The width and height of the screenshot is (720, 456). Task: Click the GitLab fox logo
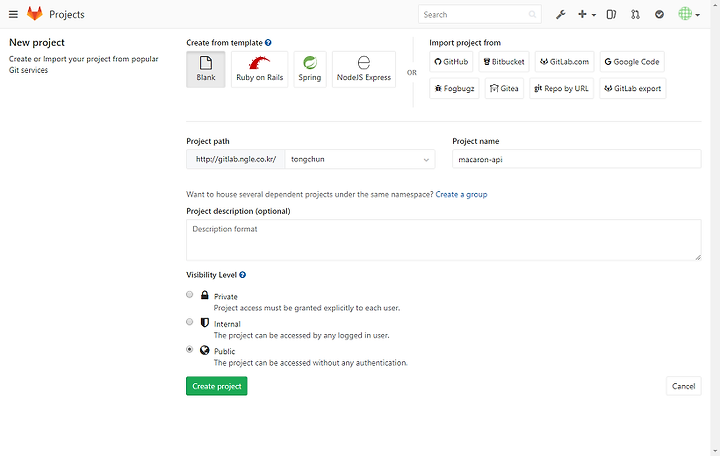pyautogui.click(x=34, y=14)
